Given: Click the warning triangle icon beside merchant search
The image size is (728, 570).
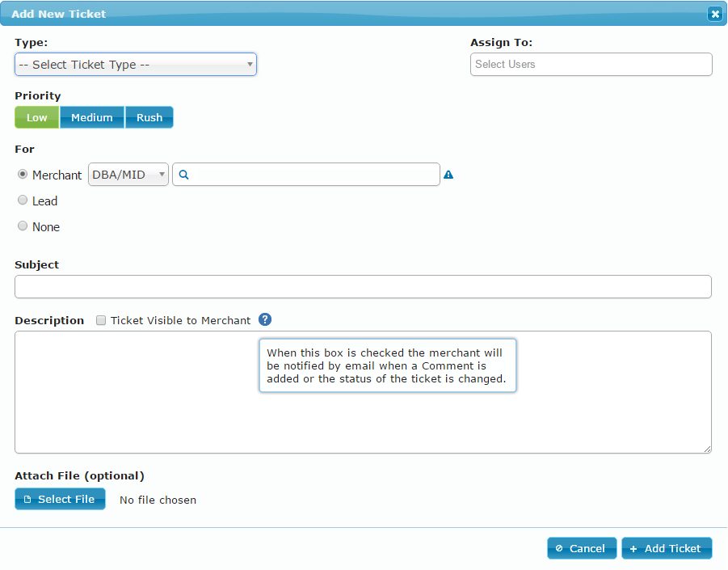Looking at the screenshot, I should pos(448,175).
